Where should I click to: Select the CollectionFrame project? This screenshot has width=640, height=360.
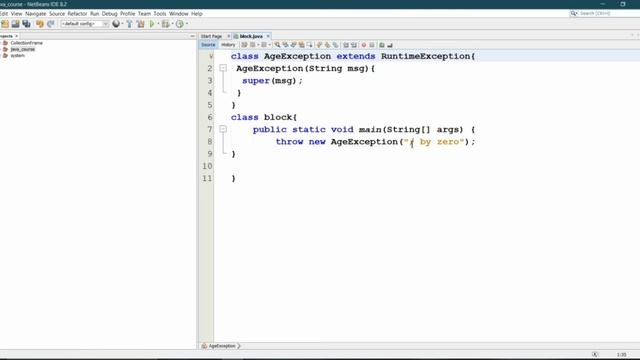26,43
